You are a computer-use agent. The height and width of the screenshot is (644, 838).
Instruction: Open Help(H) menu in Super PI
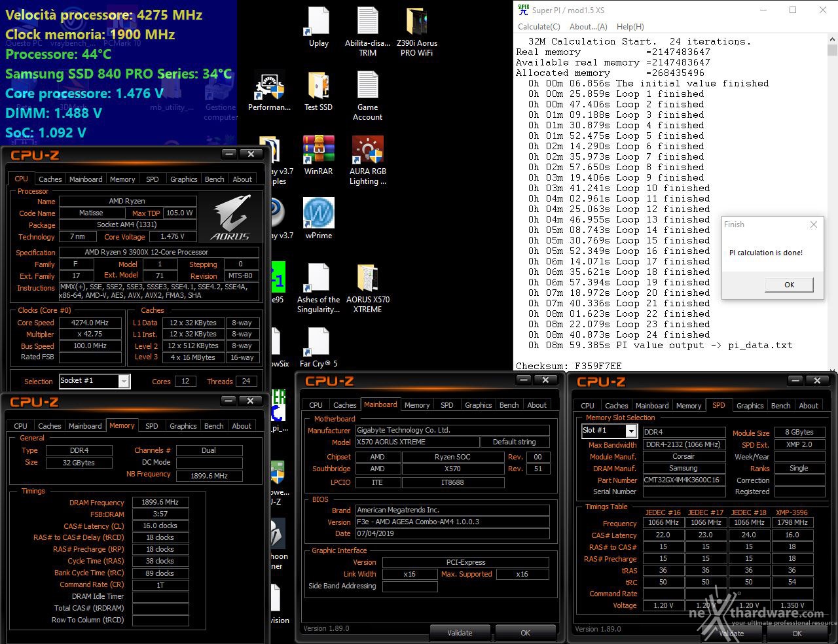(630, 27)
